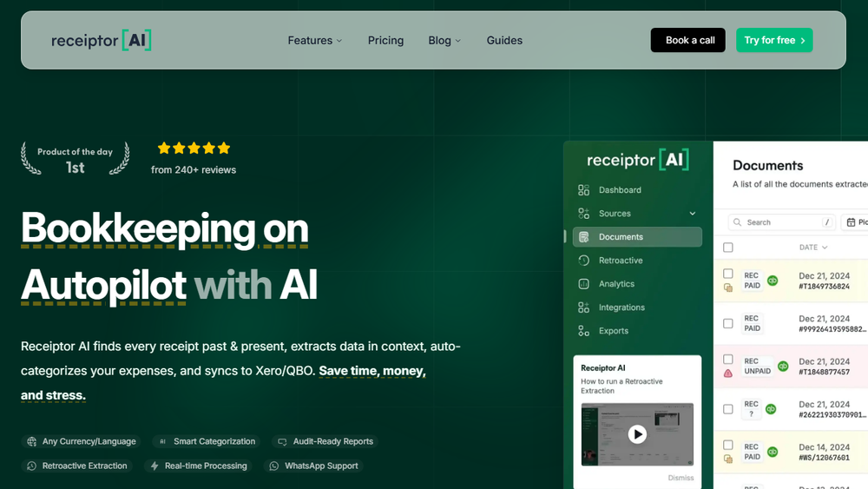Screen dimensions: 868x489
Task: Click the Sources sidebar icon
Action: click(x=583, y=213)
